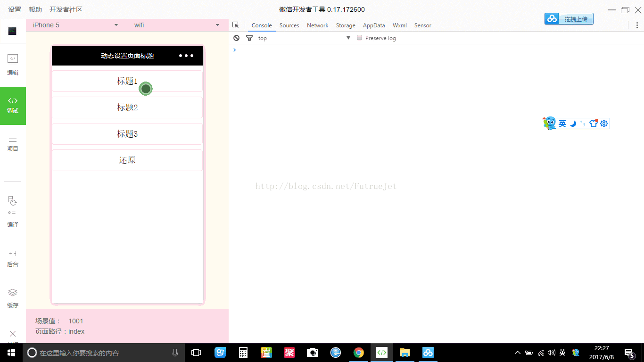Switch to the Wxml tab
Image resolution: width=644 pixels, height=362 pixels.
399,25
